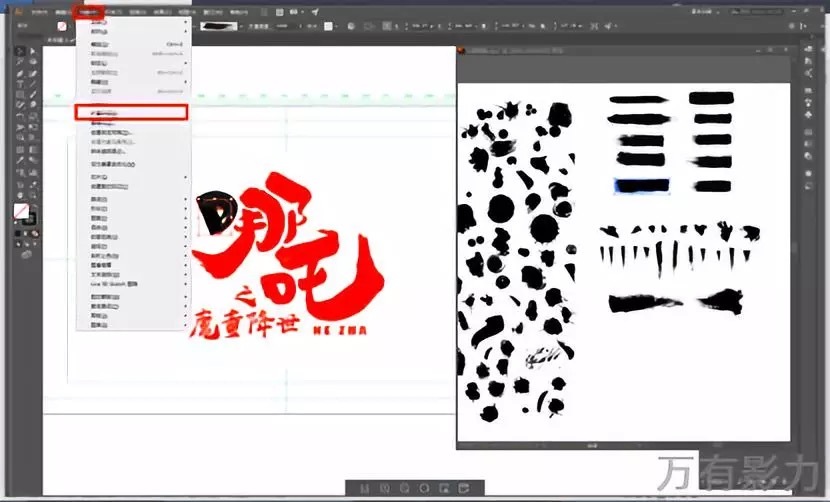This screenshot has width=830, height=502.
Task: Select the Direct Selection tool
Action: click(x=33, y=50)
